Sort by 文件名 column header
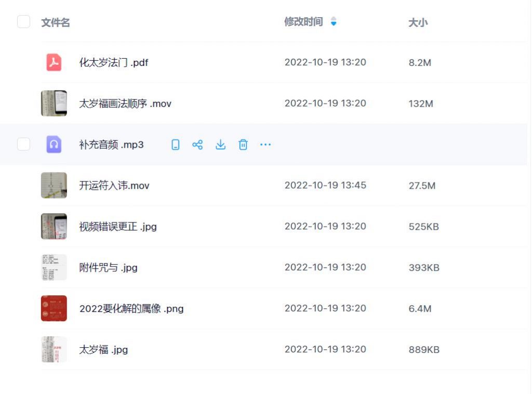Screen dimensions: 532x394 (x=56, y=22)
